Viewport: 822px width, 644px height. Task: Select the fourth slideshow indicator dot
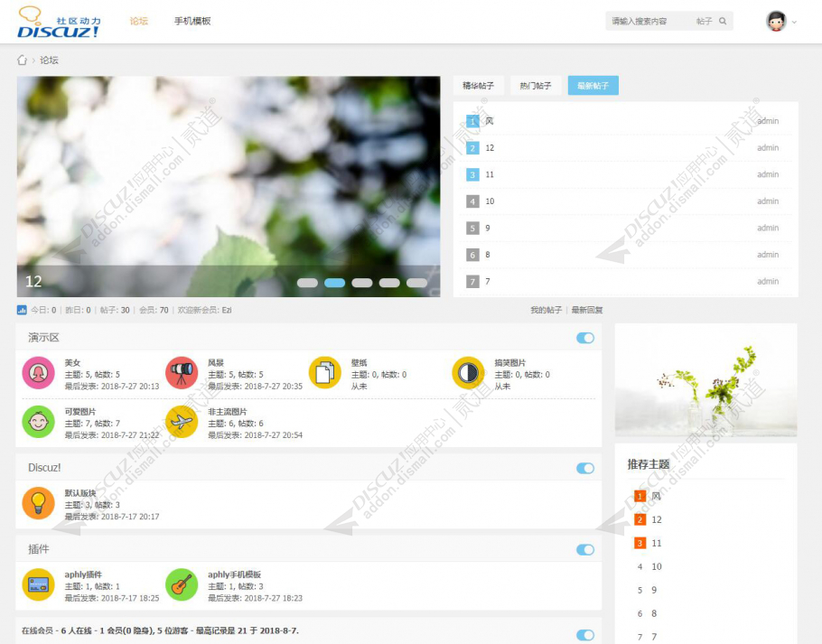(x=389, y=283)
